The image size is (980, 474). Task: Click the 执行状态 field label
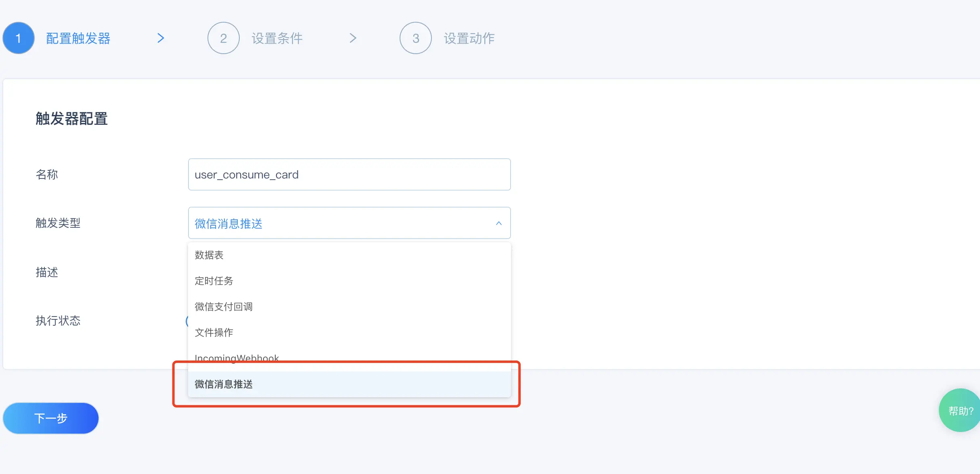tap(58, 321)
